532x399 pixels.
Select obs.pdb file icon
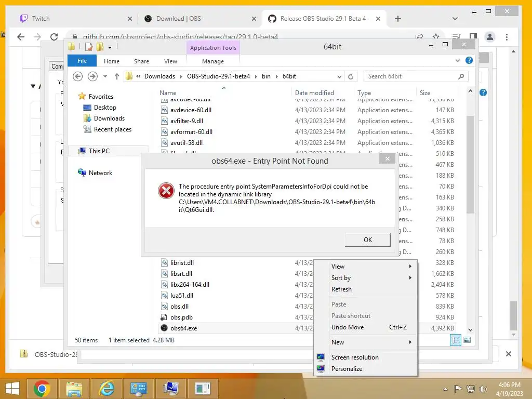(x=164, y=317)
